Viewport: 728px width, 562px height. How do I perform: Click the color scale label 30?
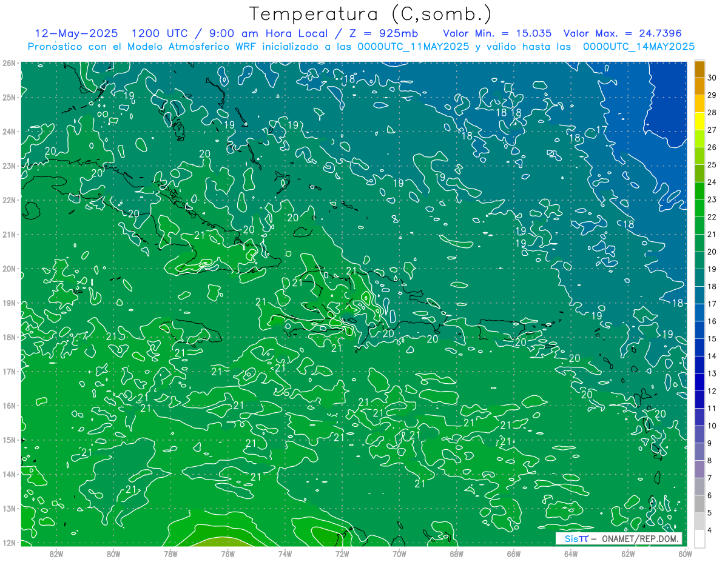[712, 78]
